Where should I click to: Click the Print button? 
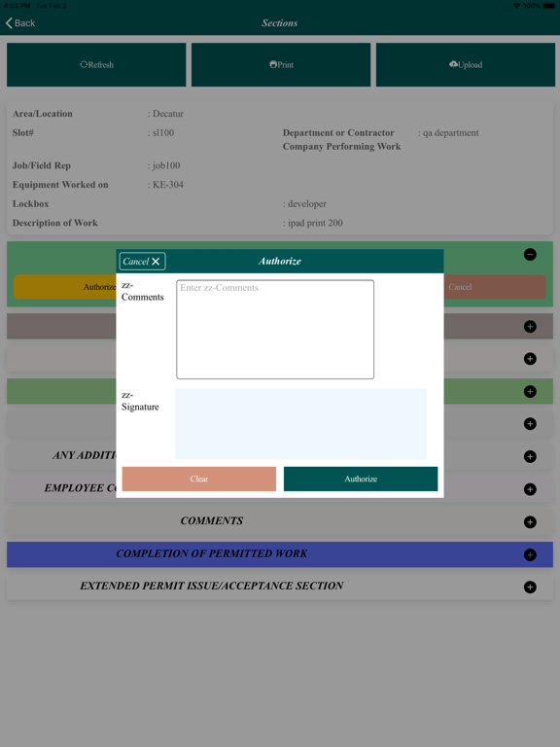281,65
